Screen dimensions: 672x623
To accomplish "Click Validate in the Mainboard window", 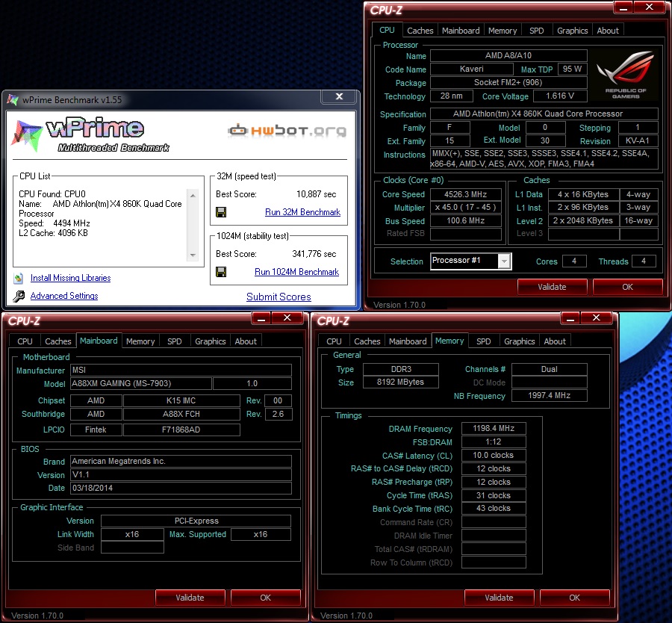I will coord(190,598).
